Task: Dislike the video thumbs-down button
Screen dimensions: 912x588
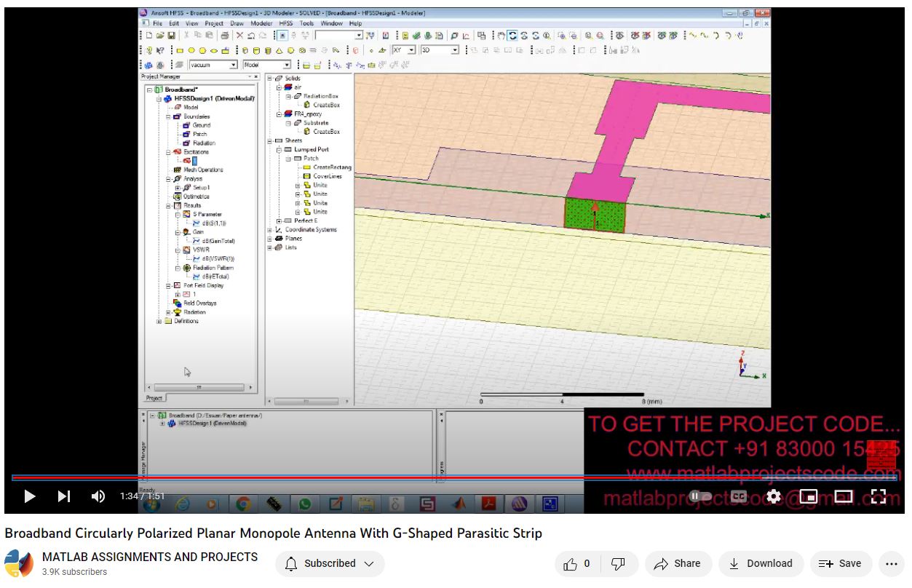Action: click(x=618, y=563)
